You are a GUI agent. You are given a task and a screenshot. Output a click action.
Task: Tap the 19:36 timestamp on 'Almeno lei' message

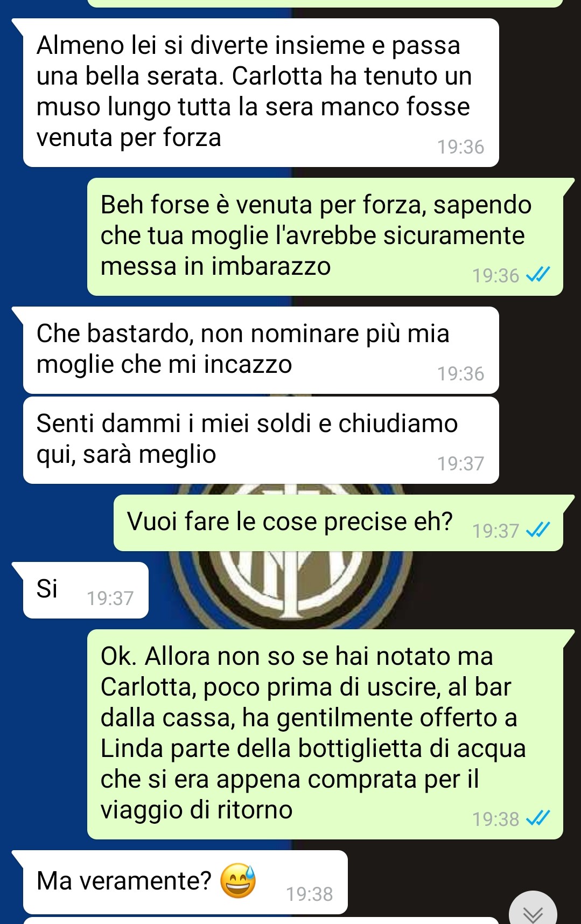(x=460, y=147)
